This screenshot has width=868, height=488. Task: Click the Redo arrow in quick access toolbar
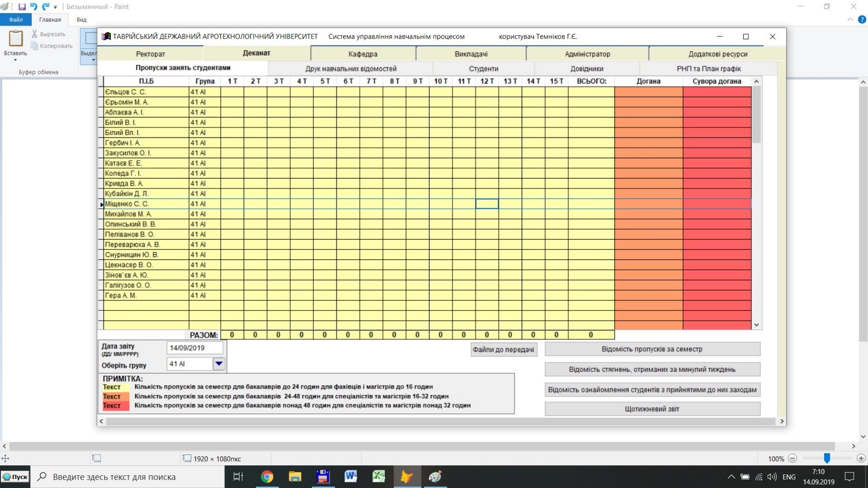tap(45, 7)
